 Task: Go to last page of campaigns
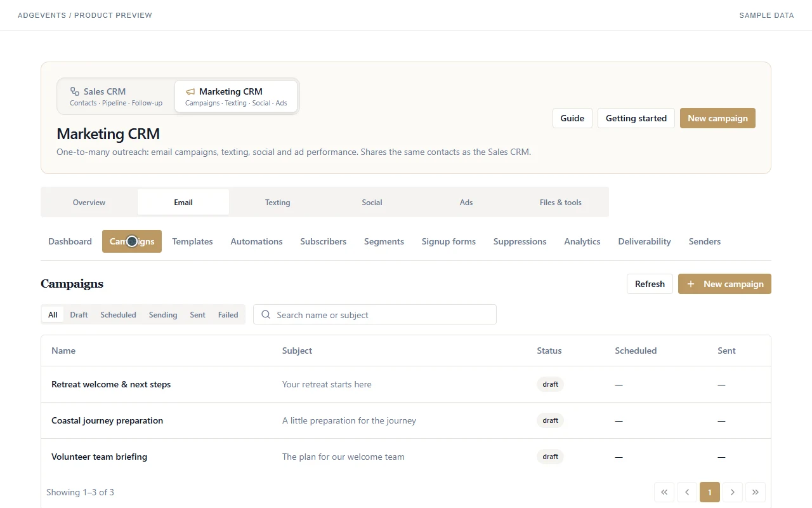point(756,492)
